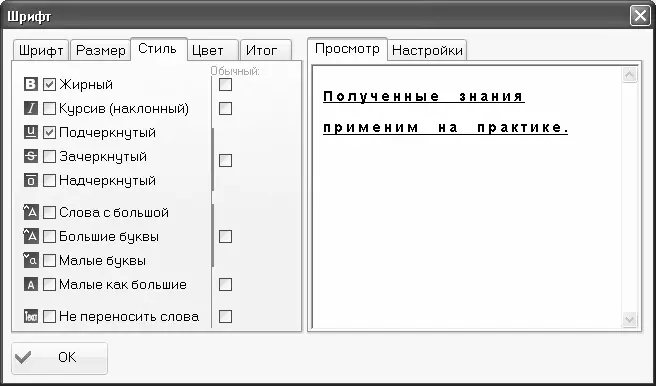Tick the Малые буквы checkbox

pos(49,261)
